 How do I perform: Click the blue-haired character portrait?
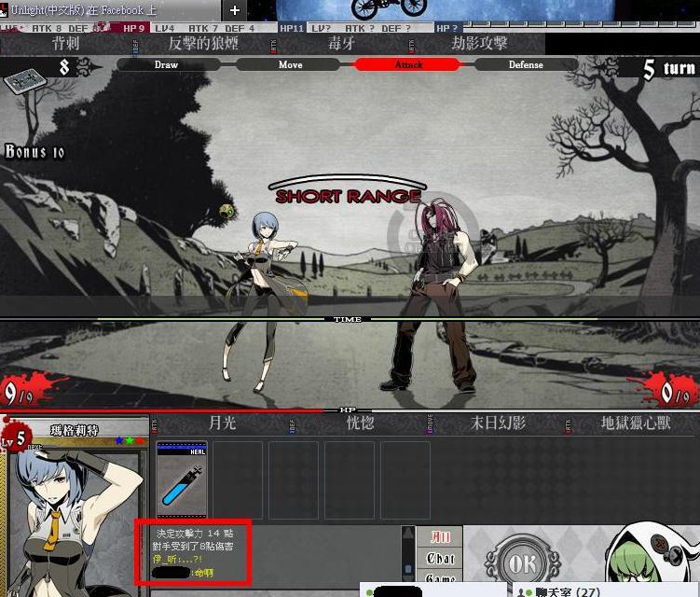coord(75,522)
